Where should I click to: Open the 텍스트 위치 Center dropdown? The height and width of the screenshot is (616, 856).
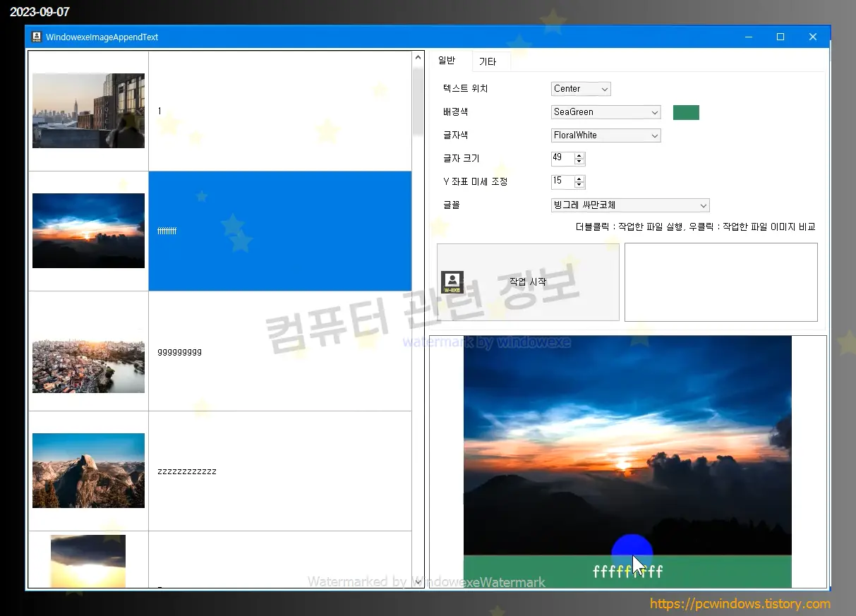(x=581, y=89)
